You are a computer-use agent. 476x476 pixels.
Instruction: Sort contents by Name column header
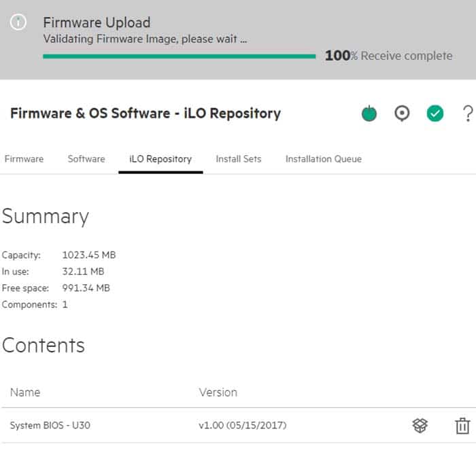tap(25, 392)
